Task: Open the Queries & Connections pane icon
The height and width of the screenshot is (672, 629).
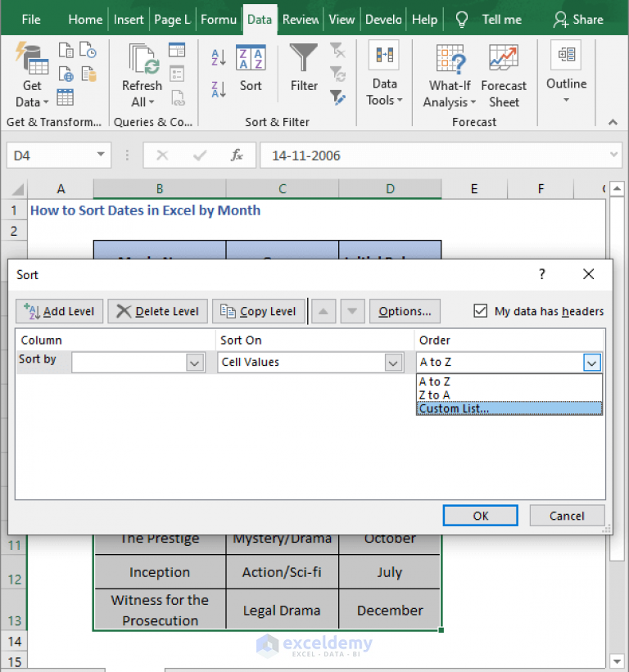Action: (x=177, y=50)
